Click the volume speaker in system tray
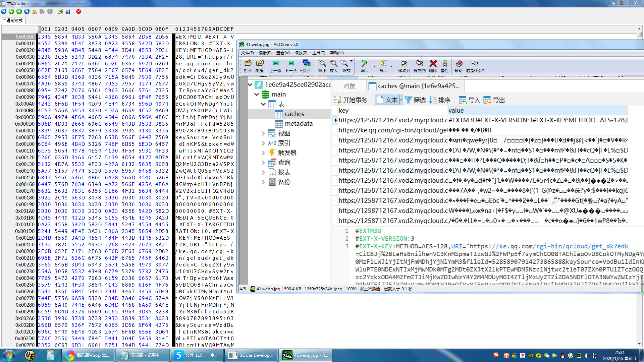 coord(587,356)
